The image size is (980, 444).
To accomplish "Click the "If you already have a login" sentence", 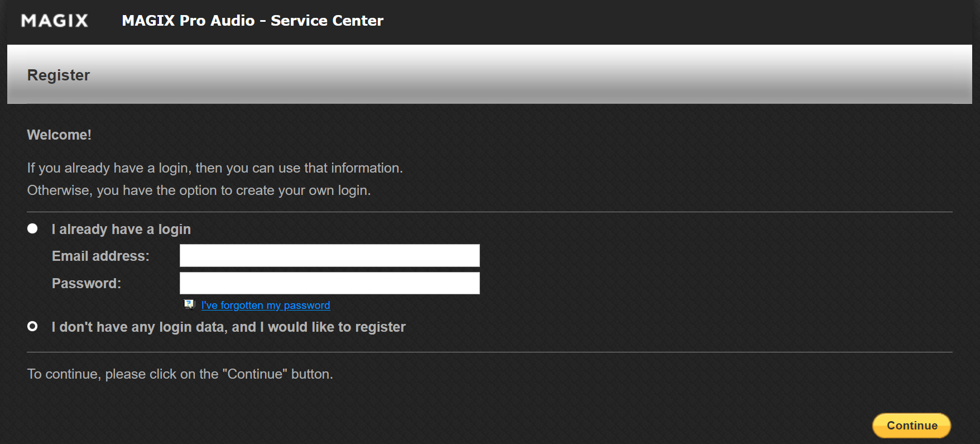I will pyautogui.click(x=215, y=168).
